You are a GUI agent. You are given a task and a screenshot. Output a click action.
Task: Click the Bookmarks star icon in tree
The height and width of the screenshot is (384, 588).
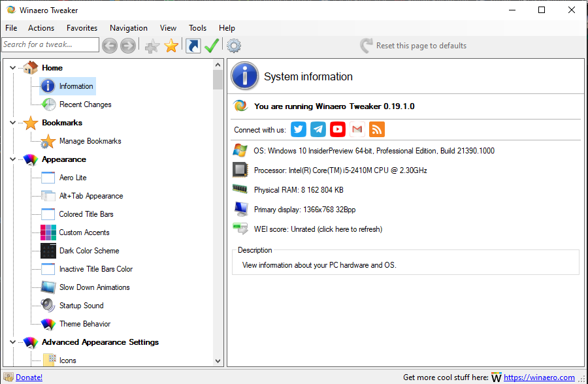point(31,123)
